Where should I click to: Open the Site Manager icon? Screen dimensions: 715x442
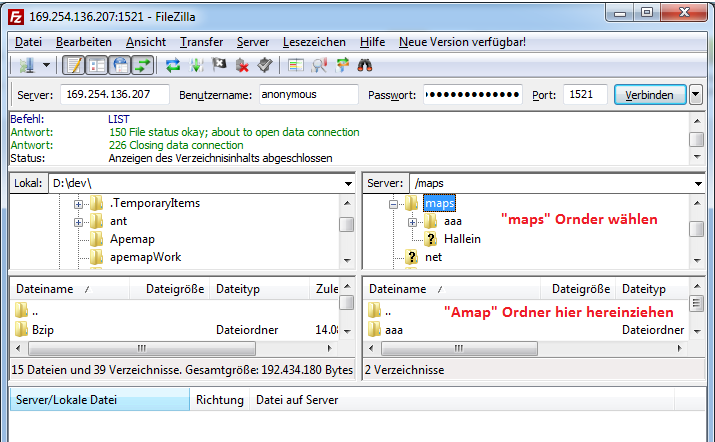[x=26, y=66]
